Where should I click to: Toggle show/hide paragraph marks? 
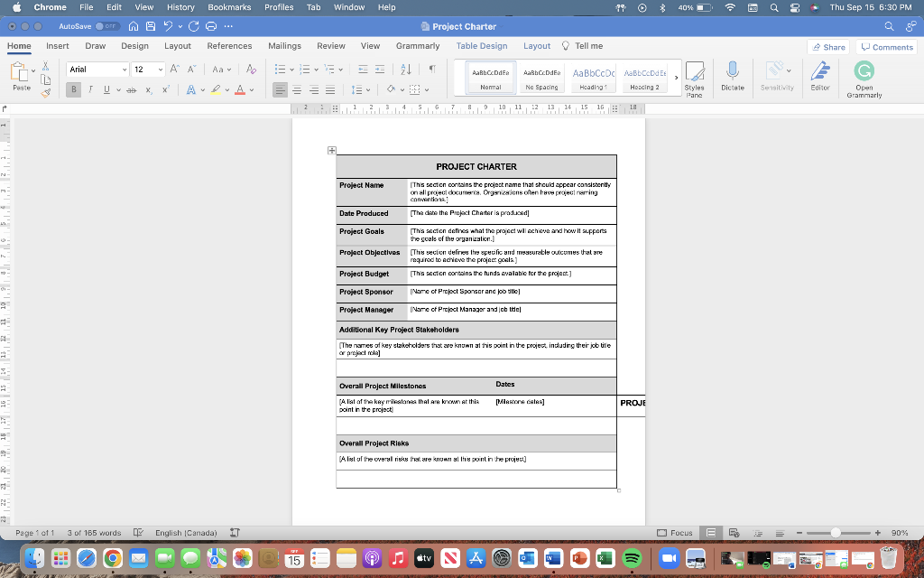point(432,69)
